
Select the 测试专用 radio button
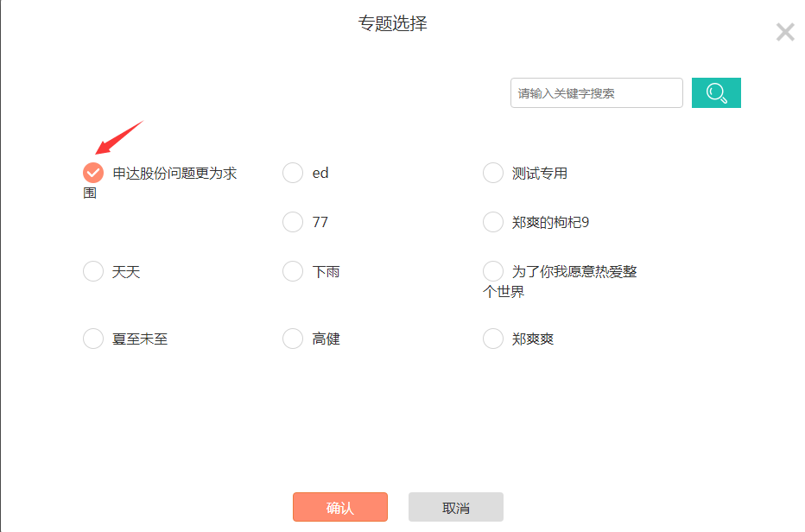(493, 173)
